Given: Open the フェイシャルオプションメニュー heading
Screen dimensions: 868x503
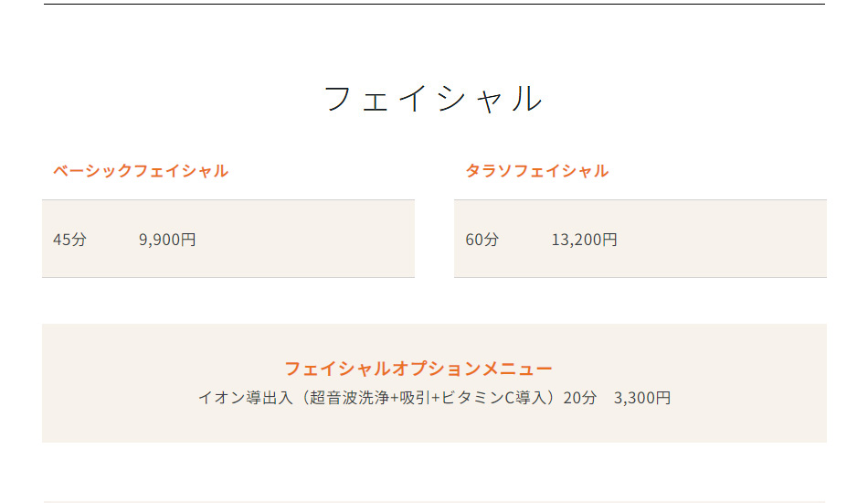Looking at the screenshot, I should pos(418,369).
